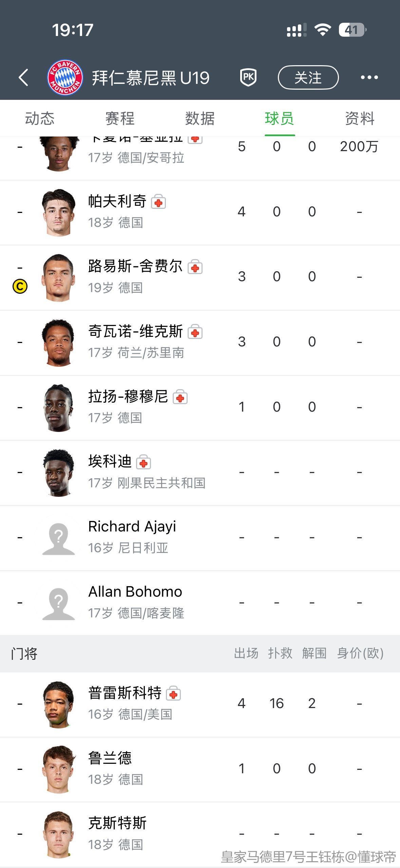Open the PK compare shield icon
Image resolution: width=400 pixels, height=868 pixels.
[248, 77]
